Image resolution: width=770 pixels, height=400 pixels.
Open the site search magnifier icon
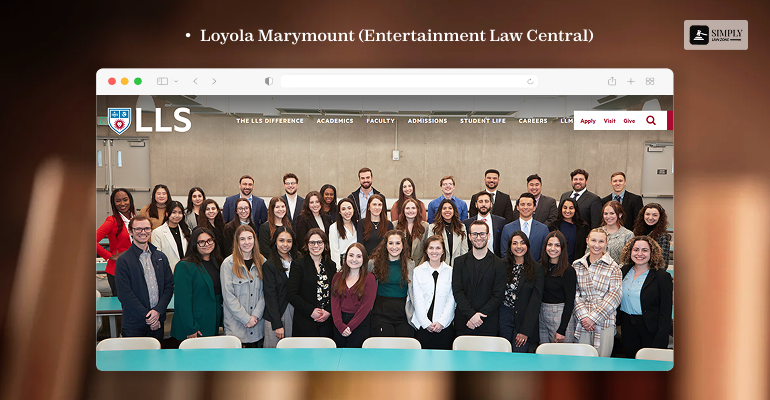coord(651,120)
